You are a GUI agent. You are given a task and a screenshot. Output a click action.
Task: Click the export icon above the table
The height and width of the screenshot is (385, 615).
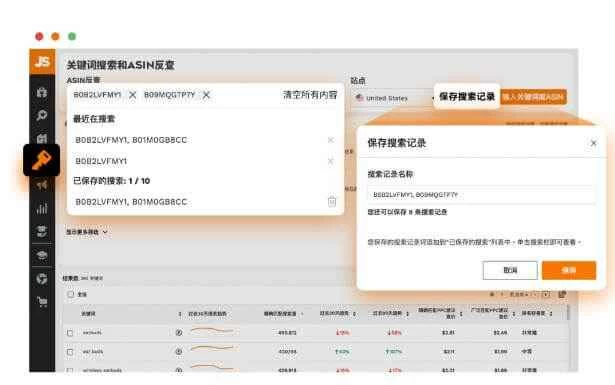coord(562,294)
